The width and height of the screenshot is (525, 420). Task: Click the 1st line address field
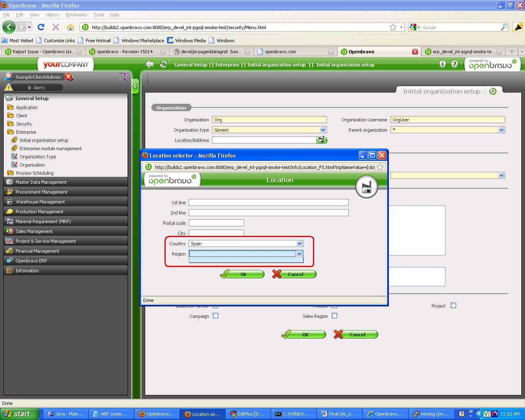(x=268, y=203)
